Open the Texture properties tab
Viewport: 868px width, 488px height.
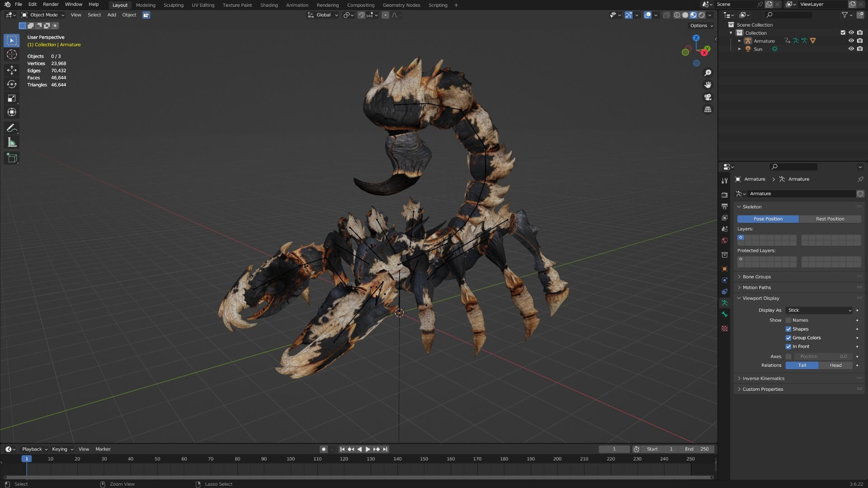(725, 328)
